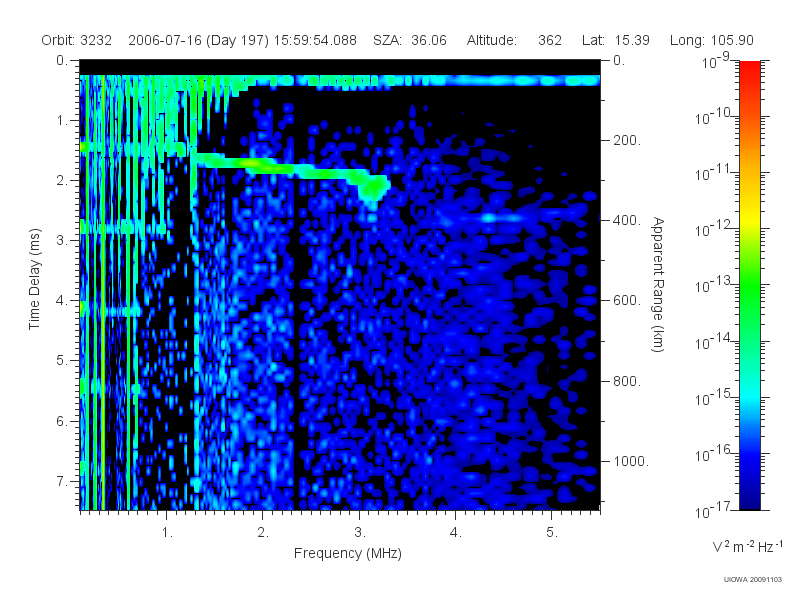
Task: Click the '3.' frequency tick label
Action: tap(360, 532)
